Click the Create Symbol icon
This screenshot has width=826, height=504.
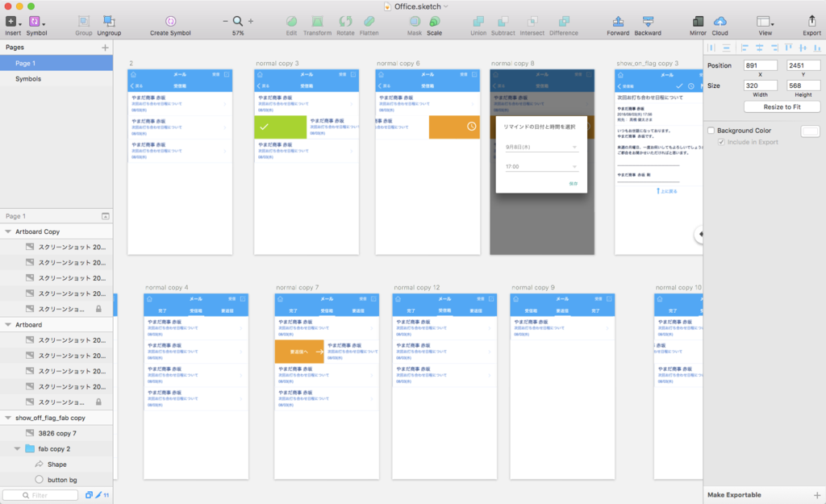170,21
